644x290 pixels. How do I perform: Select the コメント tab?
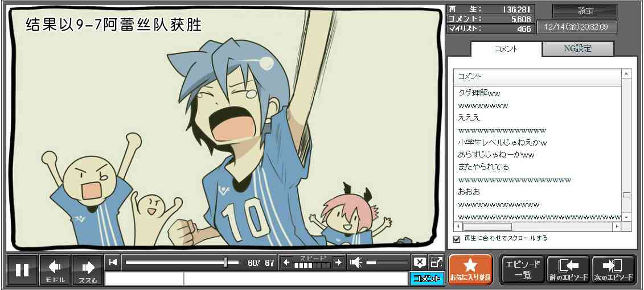pyautogui.click(x=506, y=49)
